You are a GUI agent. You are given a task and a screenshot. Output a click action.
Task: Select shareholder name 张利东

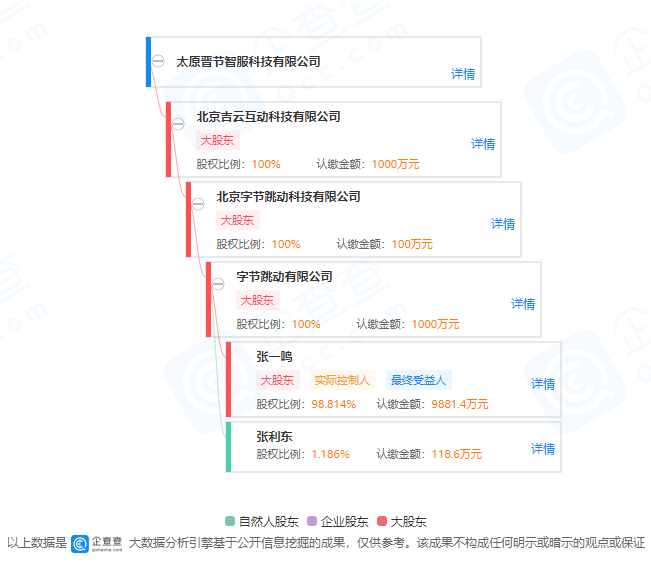pyautogui.click(x=274, y=437)
